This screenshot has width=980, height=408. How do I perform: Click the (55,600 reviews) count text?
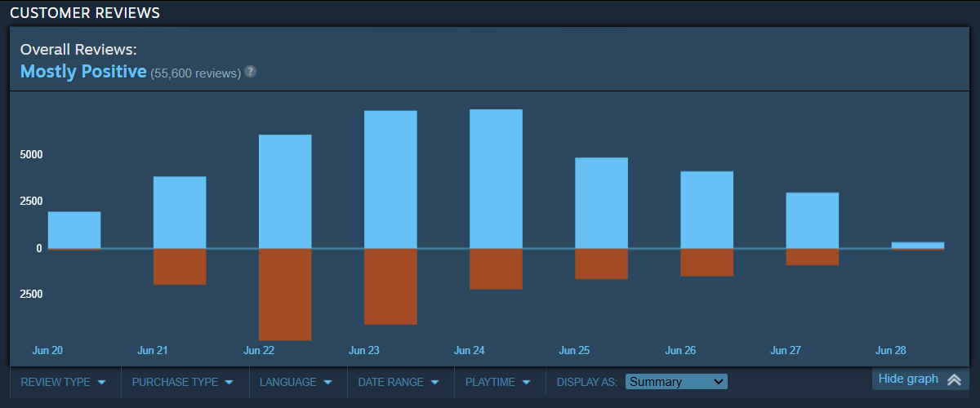(196, 73)
